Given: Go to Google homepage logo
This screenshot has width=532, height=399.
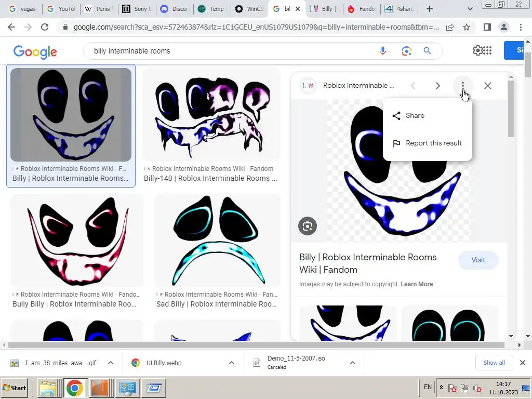Looking at the screenshot, I should [x=35, y=51].
